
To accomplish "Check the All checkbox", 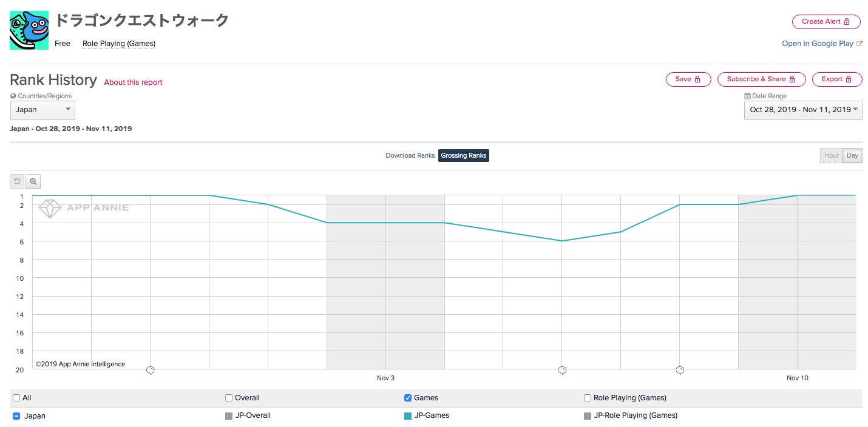I will [16, 398].
